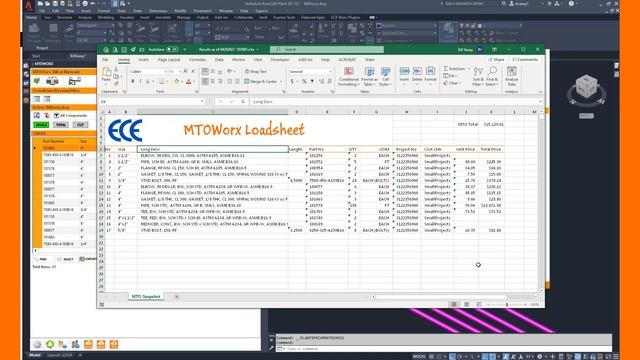Click the Comments button in Excel

(525, 60)
